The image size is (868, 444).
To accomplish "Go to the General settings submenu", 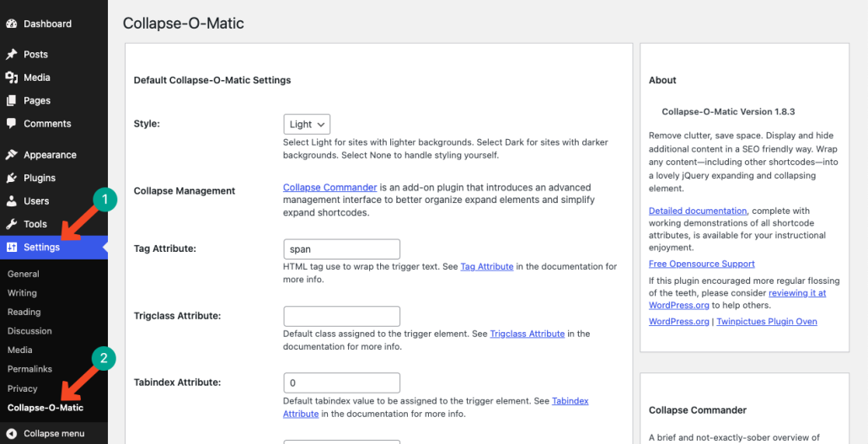I will [x=24, y=274].
